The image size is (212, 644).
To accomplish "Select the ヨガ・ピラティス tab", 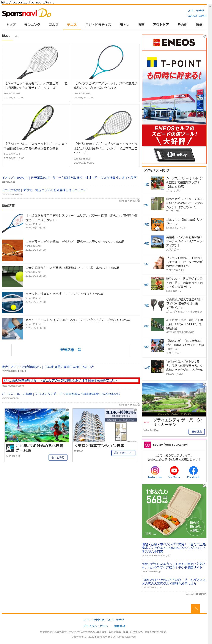I will [x=98, y=25].
